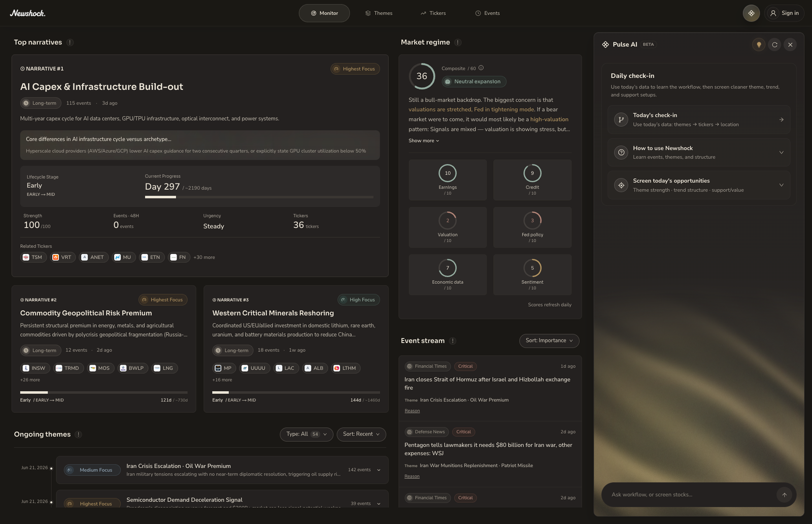The width and height of the screenshot is (812, 524).
Task: Open the MP ticker chip
Action: click(224, 368)
